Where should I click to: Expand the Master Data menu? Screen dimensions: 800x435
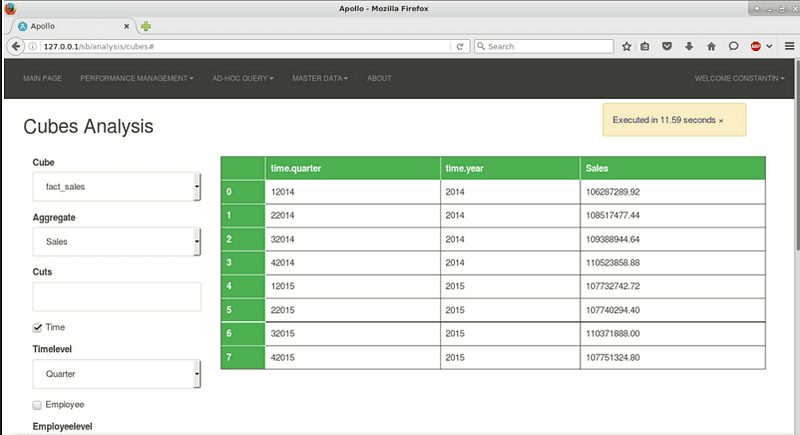320,78
